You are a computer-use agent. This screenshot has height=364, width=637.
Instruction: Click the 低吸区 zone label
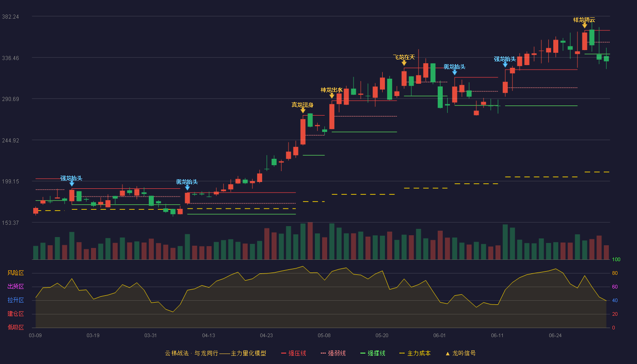tap(15, 328)
